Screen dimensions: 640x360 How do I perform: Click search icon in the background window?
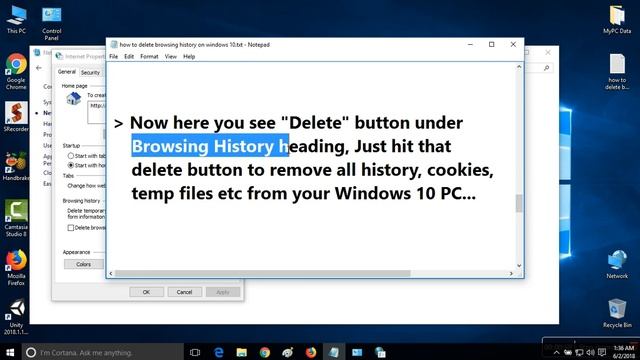pyautogui.click(x=547, y=68)
